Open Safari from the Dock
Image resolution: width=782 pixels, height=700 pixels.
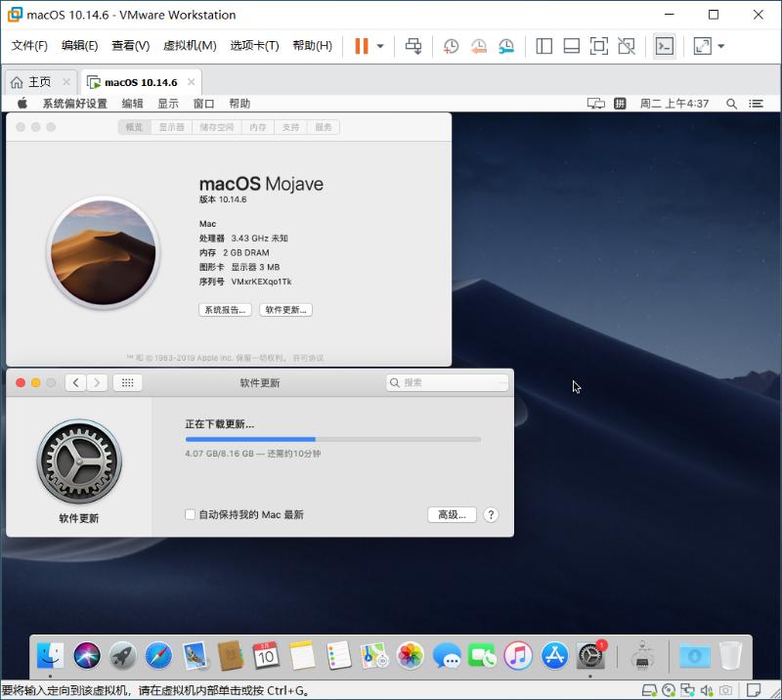[x=156, y=657]
